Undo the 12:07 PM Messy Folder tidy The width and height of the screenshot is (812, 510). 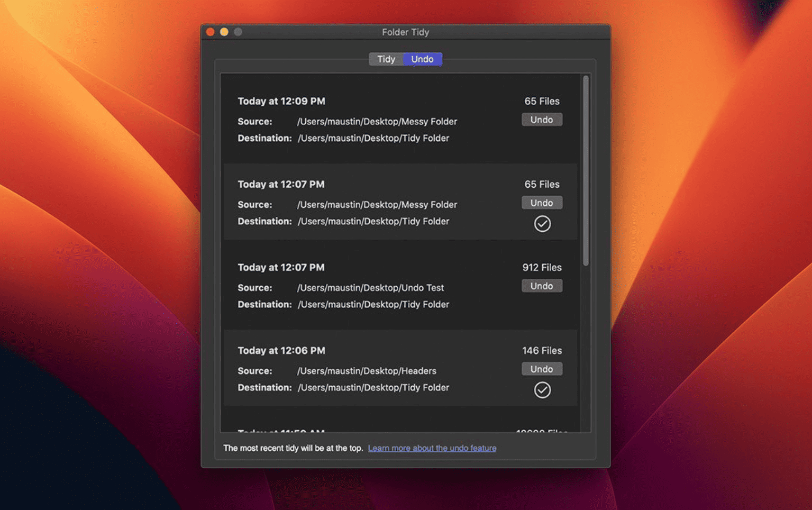point(542,203)
